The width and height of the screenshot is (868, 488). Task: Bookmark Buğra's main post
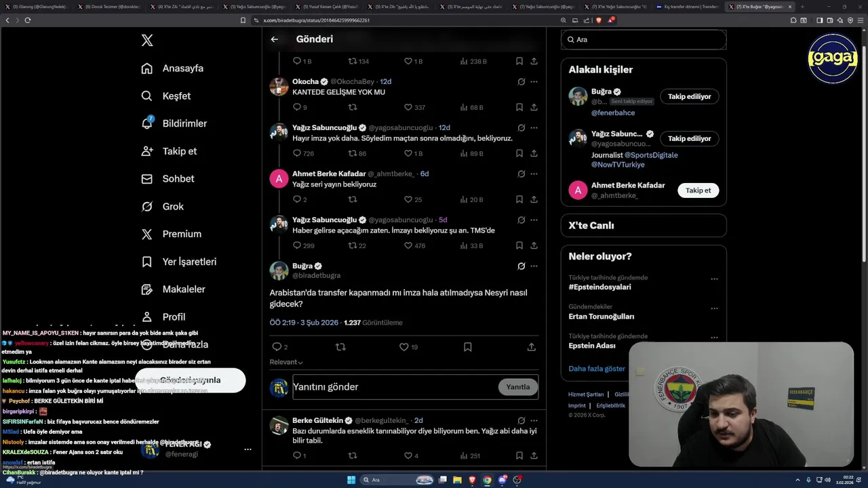(468, 347)
